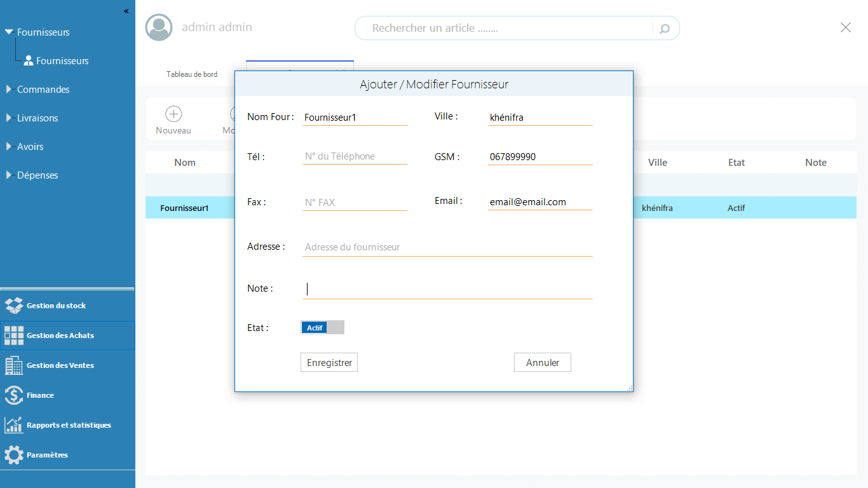868x488 pixels.
Task: Open Rapports et statistiques chart icon
Action: pyautogui.click(x=14, y=425)
